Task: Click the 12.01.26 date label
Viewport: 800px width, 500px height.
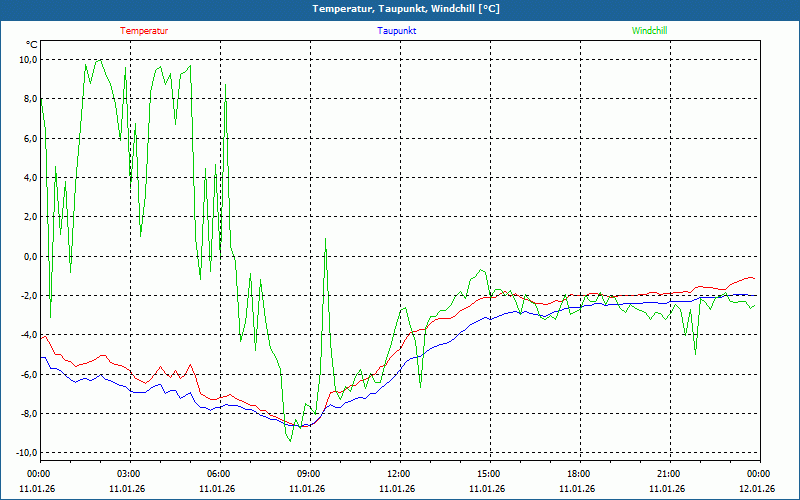Action: tap(758, 489)
